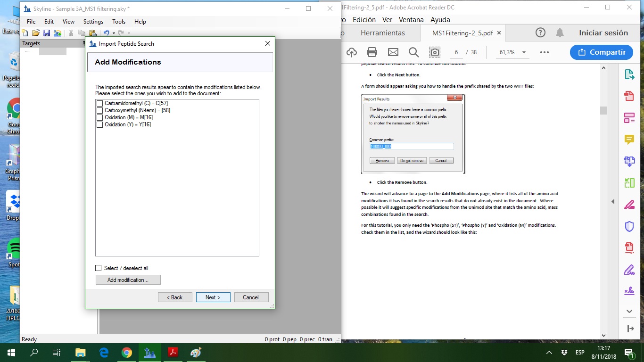This screenshot has height=362, width=644.
Task: Toggle the Select / deselect all checkbox
Action: [x=99, y=268]
